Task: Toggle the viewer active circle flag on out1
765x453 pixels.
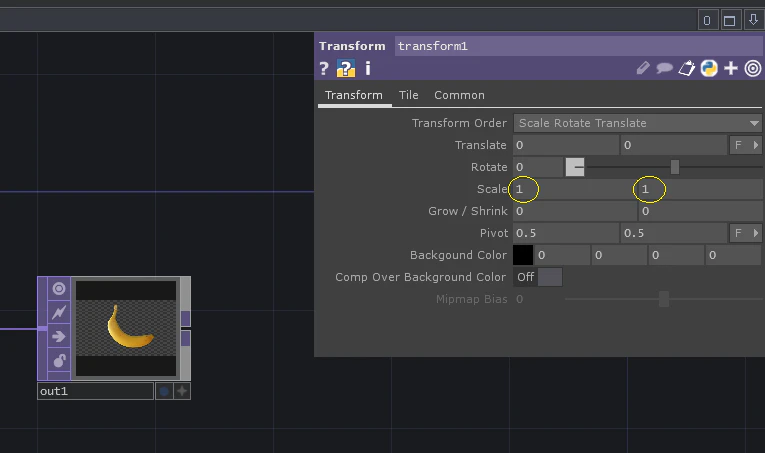Action: (59, 289)
